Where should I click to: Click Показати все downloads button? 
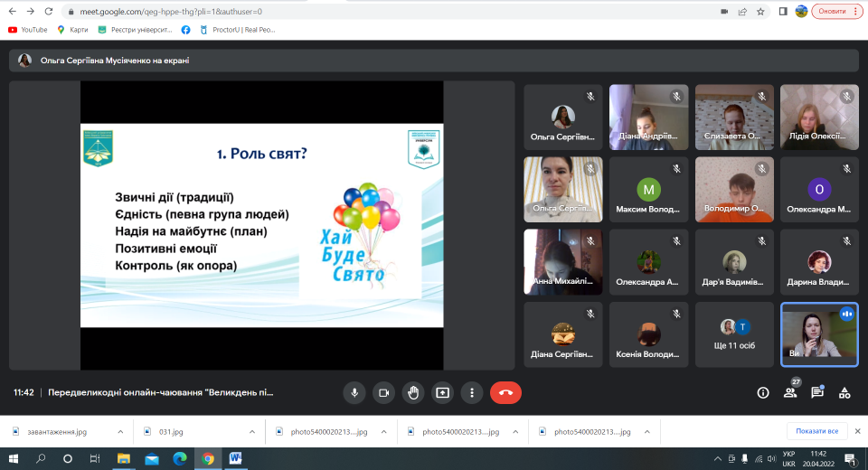[x=817, y=431]
